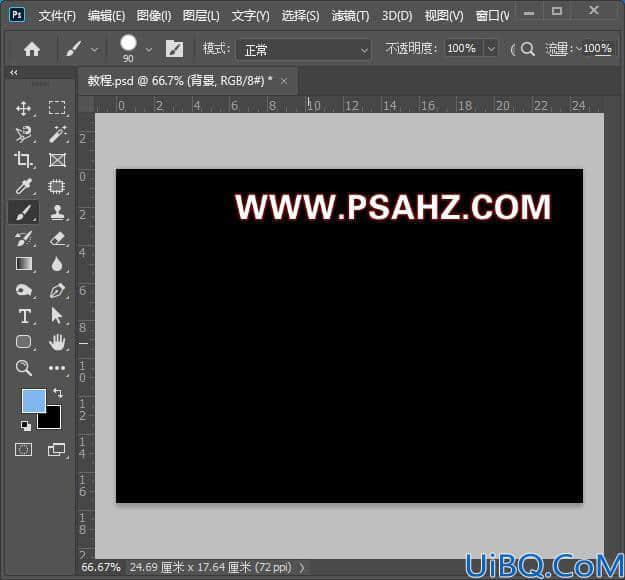
Task: Select the Crop tool
Action: tap(24, 160)
